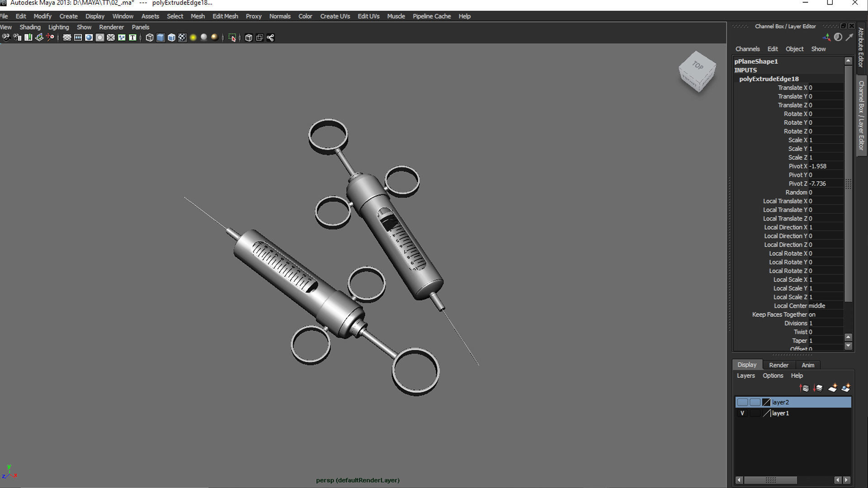Open the Pipeline Cache menu
This screenshot has height=488, width=868.
432,16
